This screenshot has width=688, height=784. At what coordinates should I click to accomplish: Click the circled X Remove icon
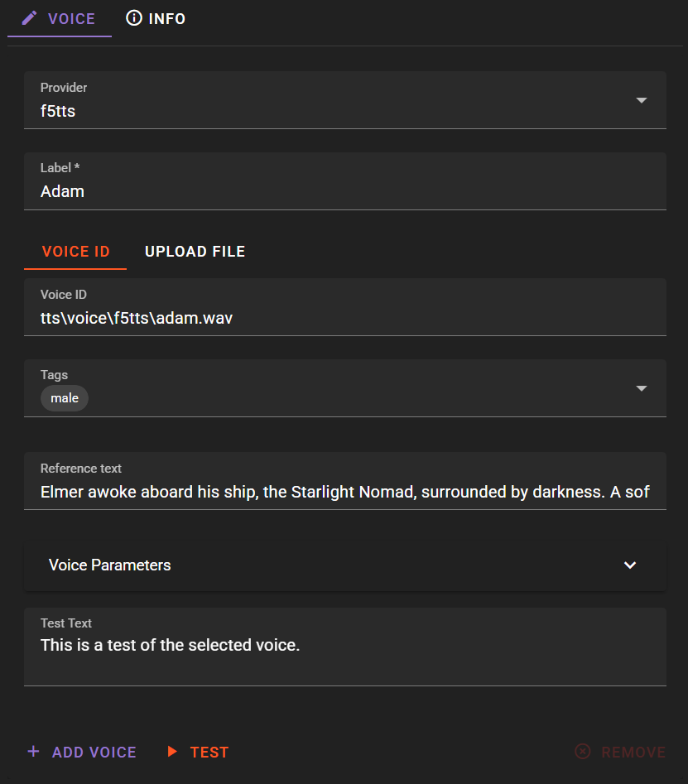(x=583, y=752)
